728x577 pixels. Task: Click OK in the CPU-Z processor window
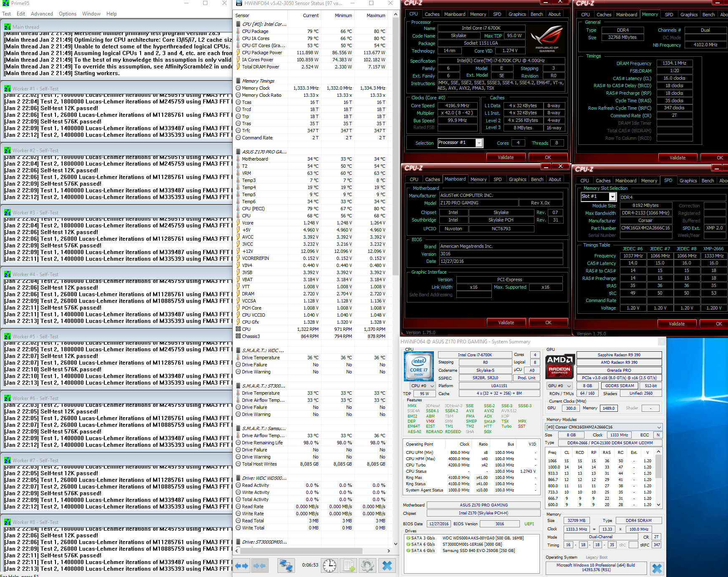click(548, 157)
